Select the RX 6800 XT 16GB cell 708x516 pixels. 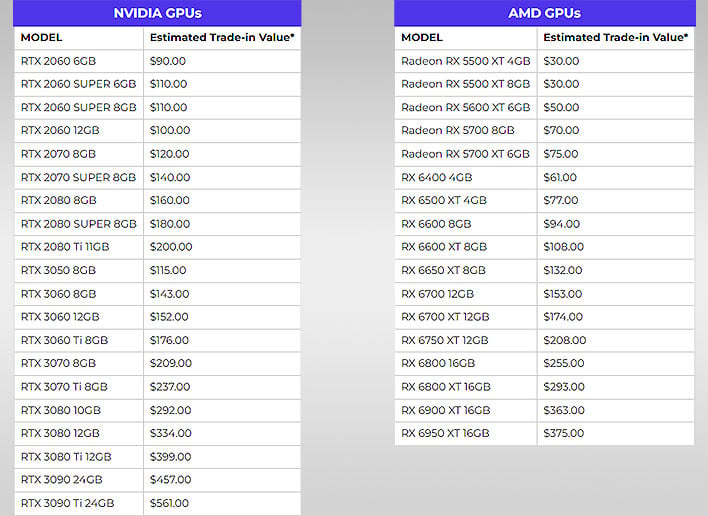click(x=466, y=387)
